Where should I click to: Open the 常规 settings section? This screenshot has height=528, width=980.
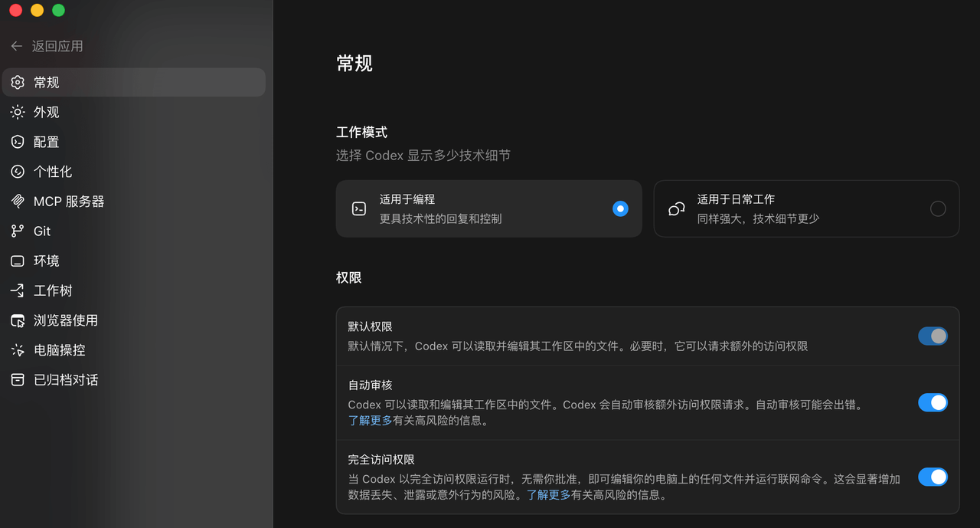click(x=134, y=82)
